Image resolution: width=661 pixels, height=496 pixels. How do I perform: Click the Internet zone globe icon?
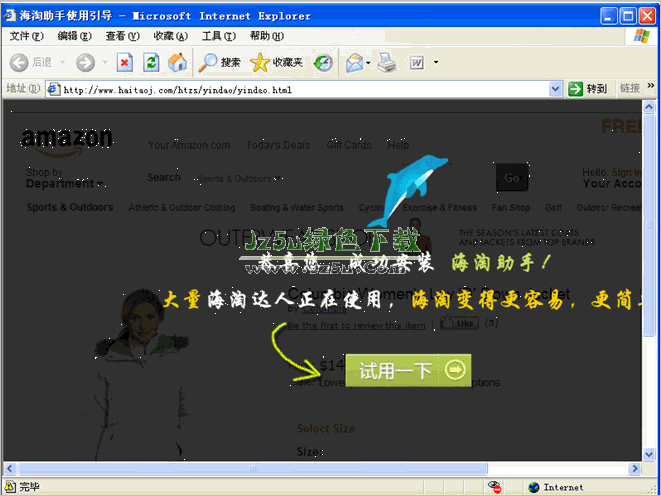(534, 487)
